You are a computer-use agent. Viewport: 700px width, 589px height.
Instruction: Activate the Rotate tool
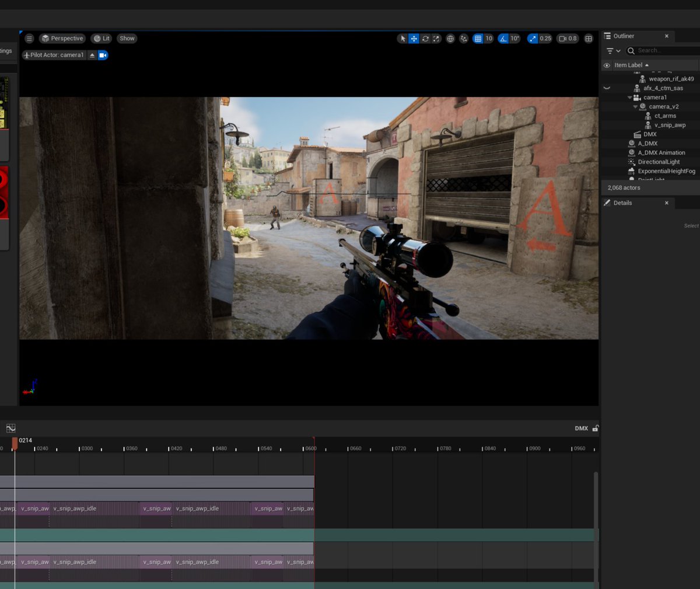tap(425, 39)
